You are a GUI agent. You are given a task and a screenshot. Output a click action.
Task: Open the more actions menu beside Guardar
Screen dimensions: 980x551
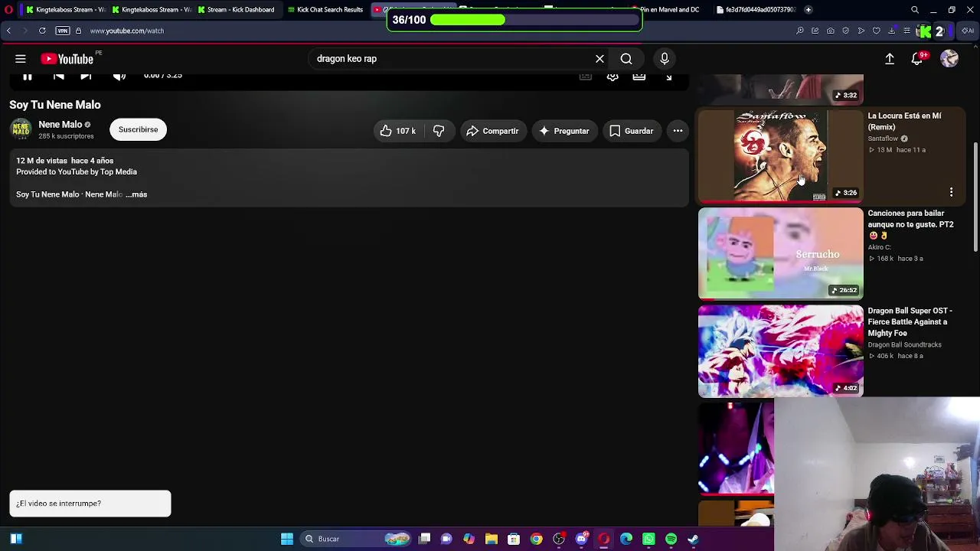[x=678, y=131]
